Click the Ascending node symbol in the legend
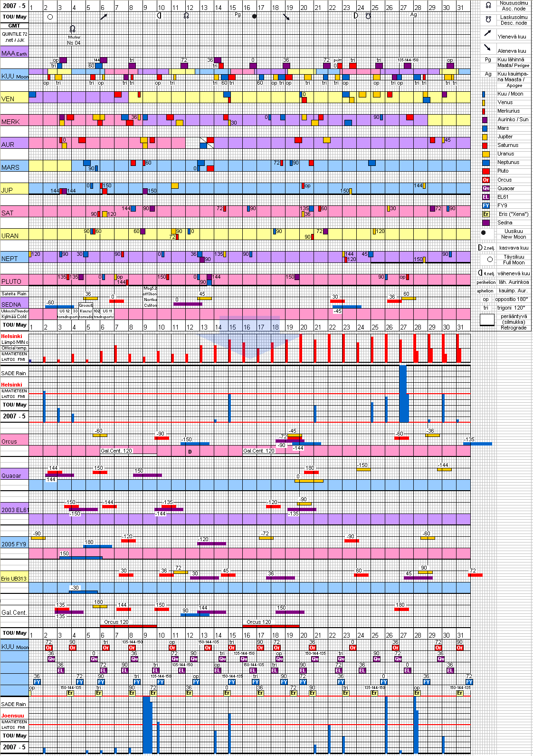Viewport: 533px width, 756px height. tap(488, 5)
